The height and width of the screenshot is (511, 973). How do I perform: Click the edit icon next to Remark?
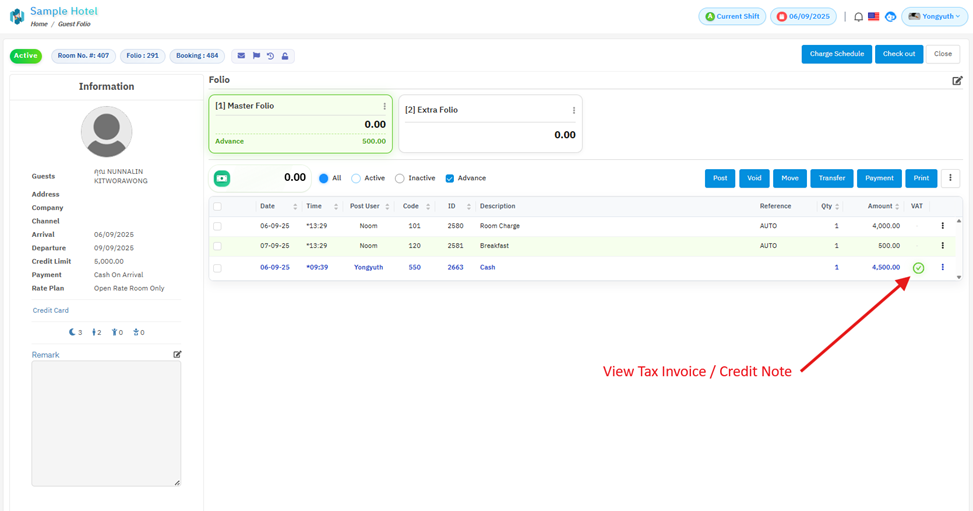[x=177, y=354]
